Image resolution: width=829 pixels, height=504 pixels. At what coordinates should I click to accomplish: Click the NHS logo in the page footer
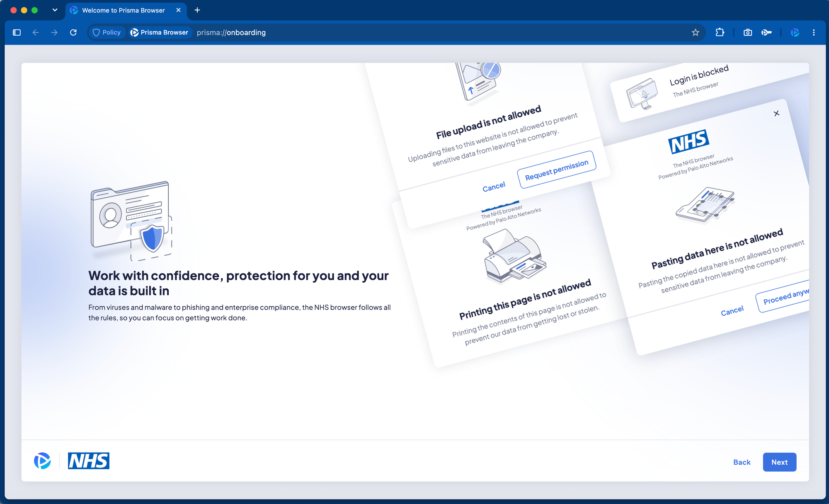89,461
